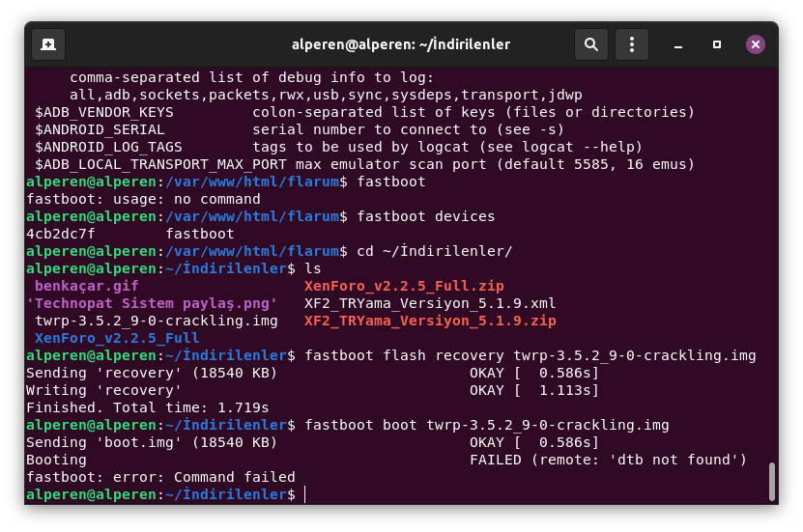This screenshot has height=532, width=803.
Task: Open the terminal search tool
Action: pos(590,44)
